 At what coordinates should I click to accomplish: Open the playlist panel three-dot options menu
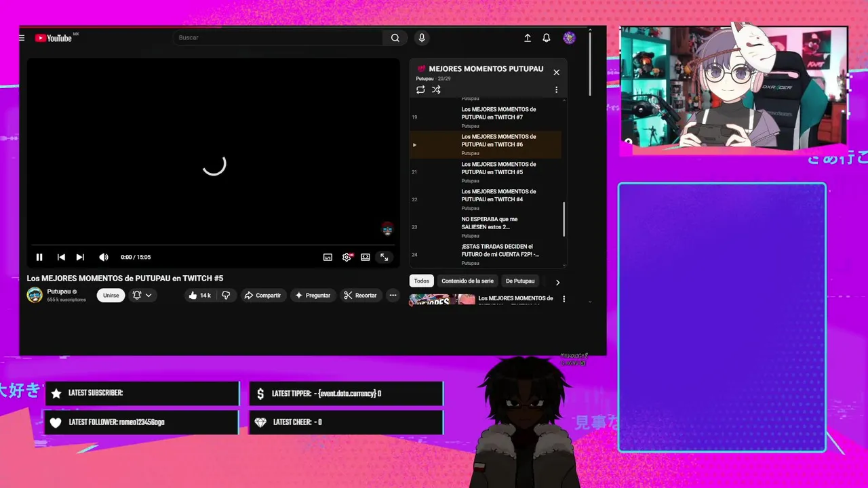(556, 89)
